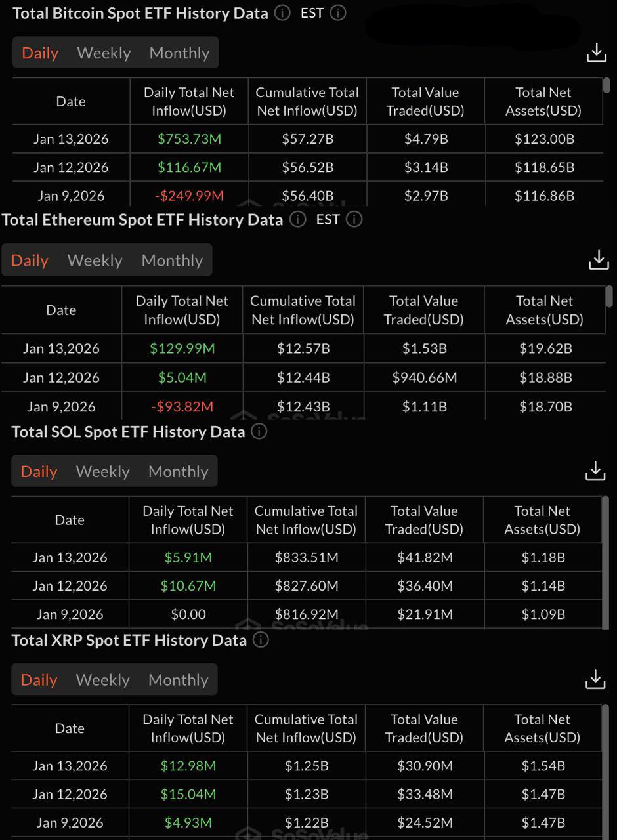Select the Monthly tab for Ethereum ETF data

(172, 261)
